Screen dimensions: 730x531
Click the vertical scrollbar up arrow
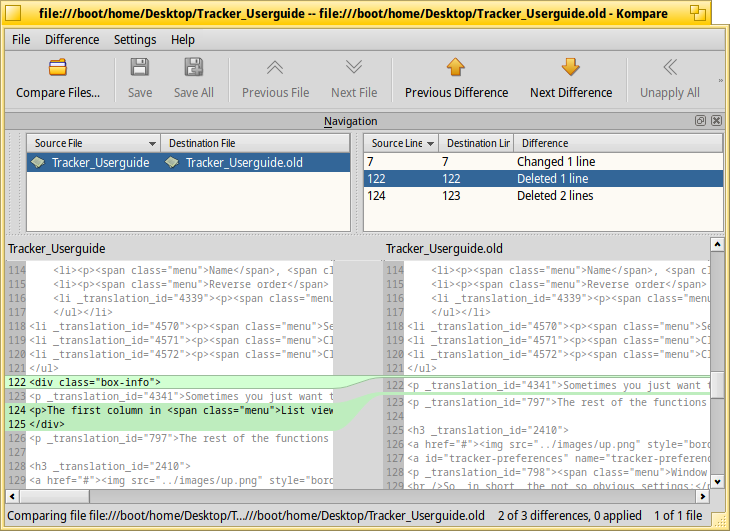717,244
